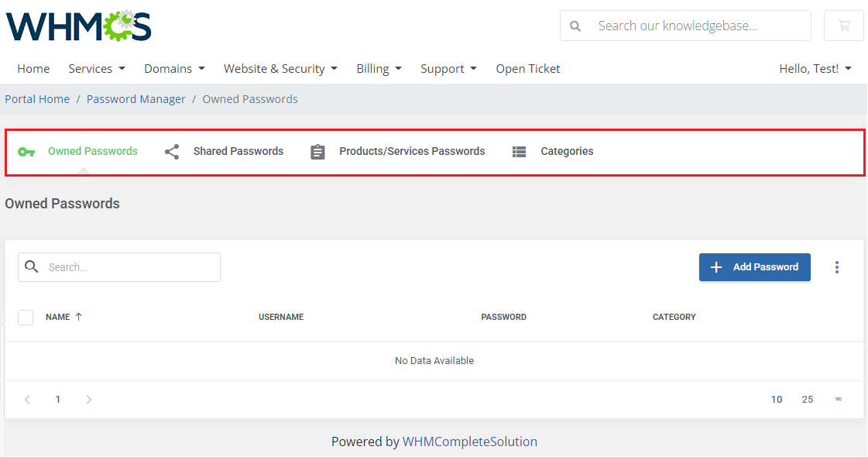Image resolution: width=868 pixels, height=457 pixels.
Task: Click the share icon beside Shared Passwords
Action: [172, 152]
